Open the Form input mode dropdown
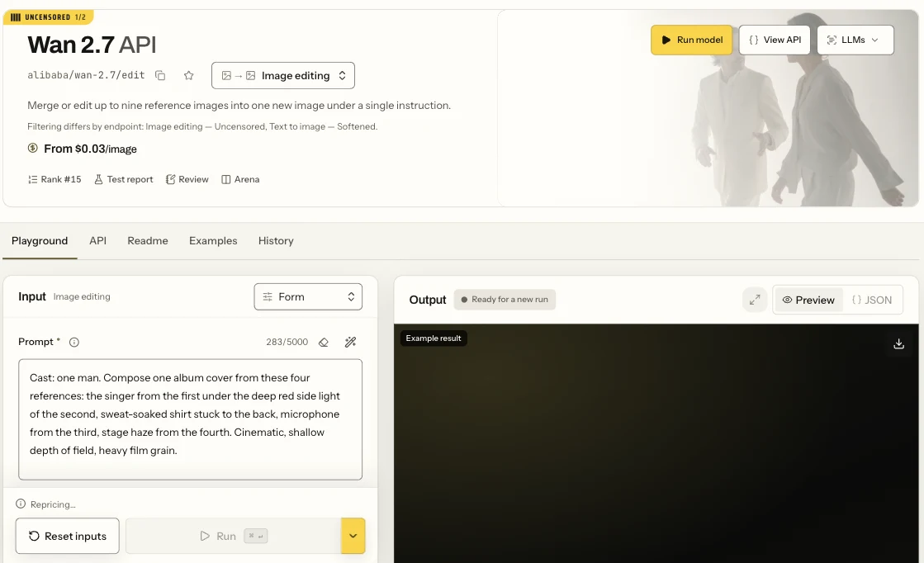Screen dimensions: 924x563 click(x=308, y=297)
